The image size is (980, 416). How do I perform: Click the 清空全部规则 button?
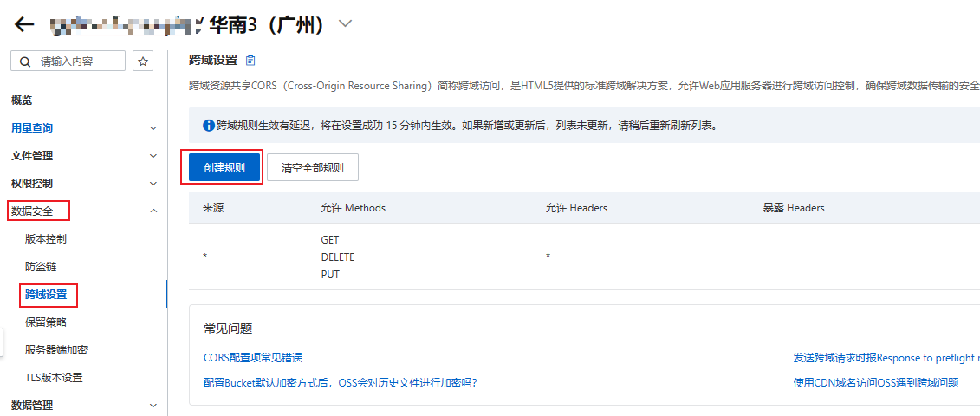[312, 168]
